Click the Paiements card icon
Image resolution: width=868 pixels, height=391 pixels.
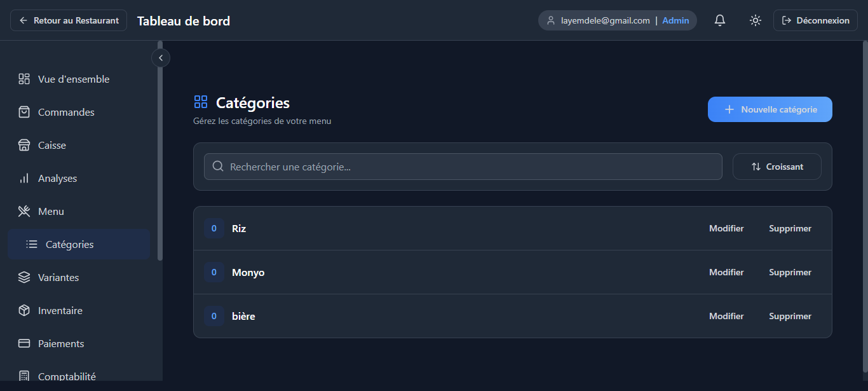click(24, 343)
